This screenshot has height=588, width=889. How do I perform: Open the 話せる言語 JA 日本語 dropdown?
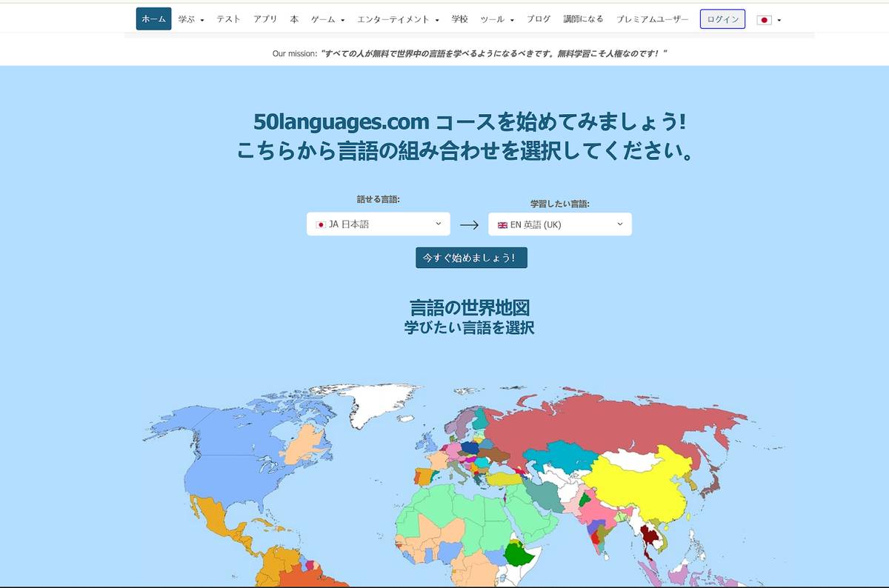tap(378, 224)
